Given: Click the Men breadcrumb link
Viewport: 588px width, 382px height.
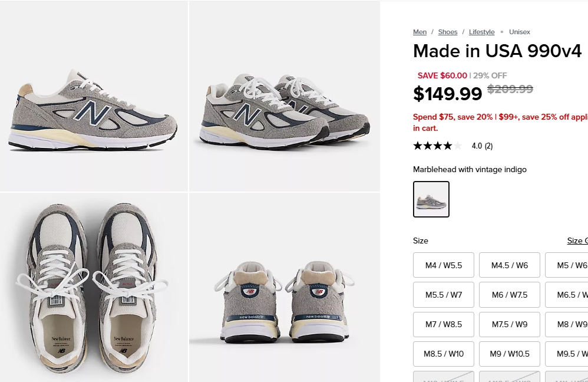Looking at the screenshot, I should [x=419, y=32].
